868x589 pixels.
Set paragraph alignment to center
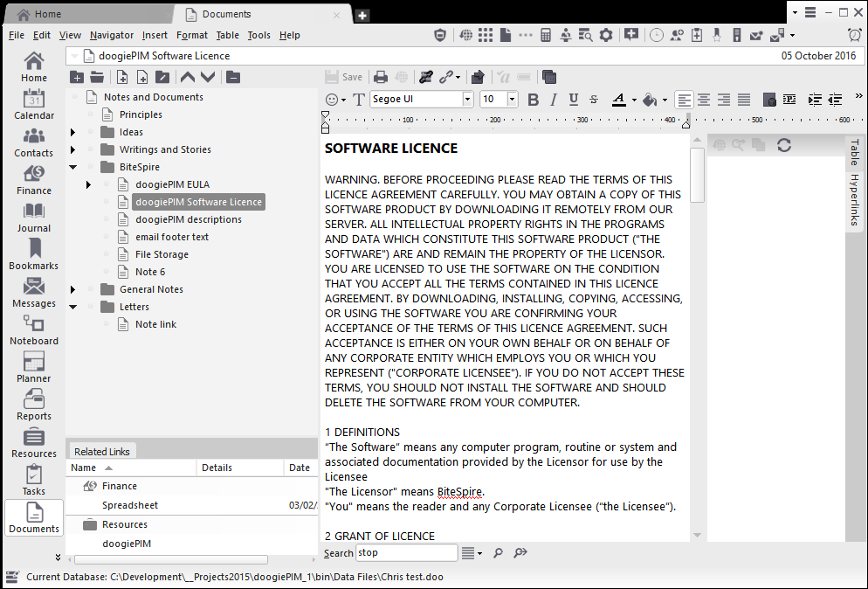(x=704, y=100)
